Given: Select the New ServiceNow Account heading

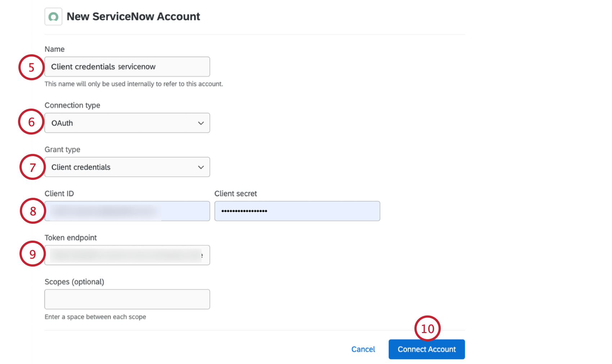Looking at the screenshot, I should click(133, 16).
